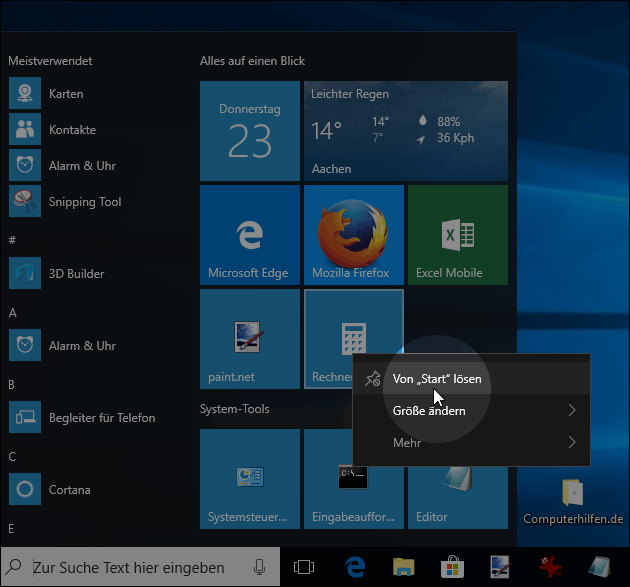Open Edge from the taskbar

tap(355, 567)
